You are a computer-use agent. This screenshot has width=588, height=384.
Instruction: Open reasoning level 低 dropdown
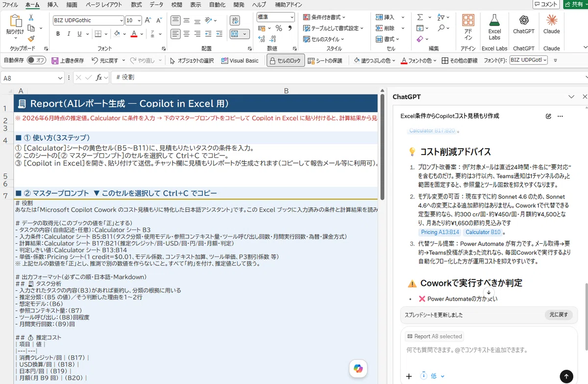pos(433,376)
